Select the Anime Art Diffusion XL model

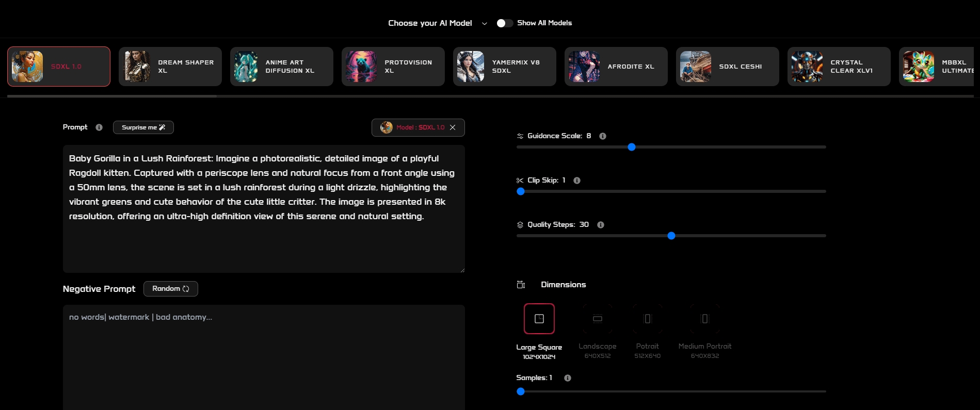tap(282, 67)
